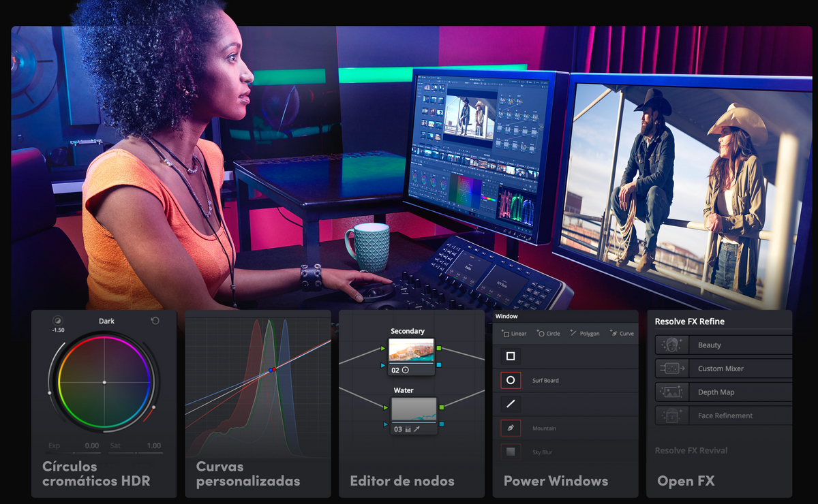This screenshot has width=818, height=504.
Task: Click the Beauty effect face icon
Action: click(x=671, y=345)
